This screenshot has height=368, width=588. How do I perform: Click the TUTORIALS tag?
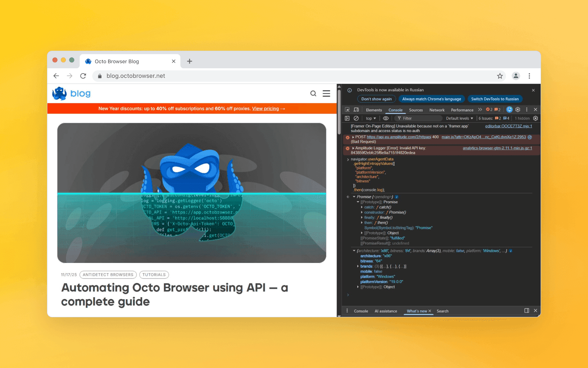[154, 275]
